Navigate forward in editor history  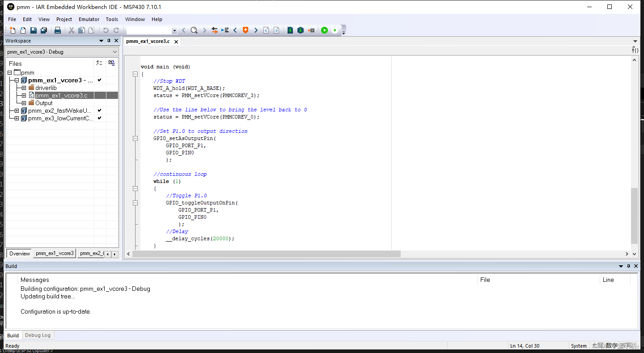click(276, 30)
